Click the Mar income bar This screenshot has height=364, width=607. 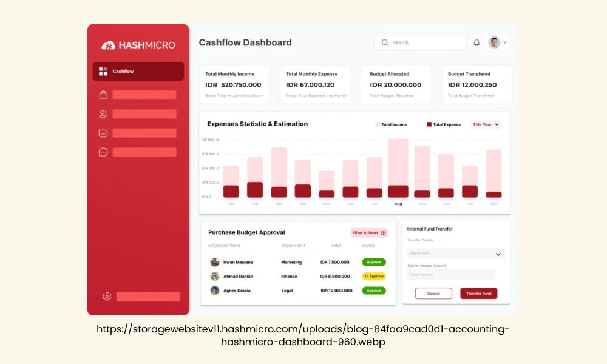click(279, 167)
